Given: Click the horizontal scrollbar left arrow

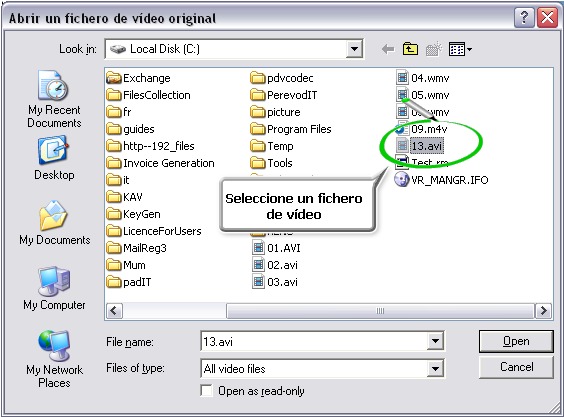Looking at the screenshot, I should tap(114, 311).
